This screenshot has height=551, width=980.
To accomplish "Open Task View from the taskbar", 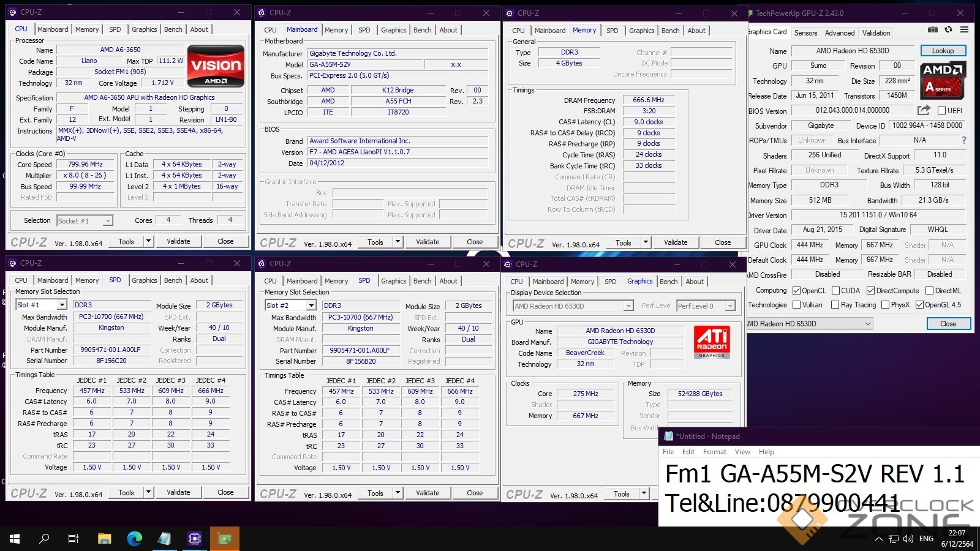I will pos(73,539).
